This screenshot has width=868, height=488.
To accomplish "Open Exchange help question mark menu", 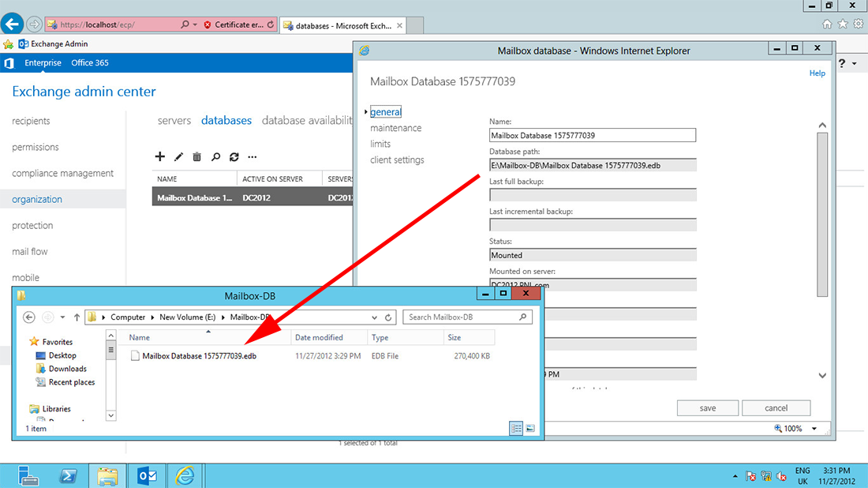I will click(847, 63).
